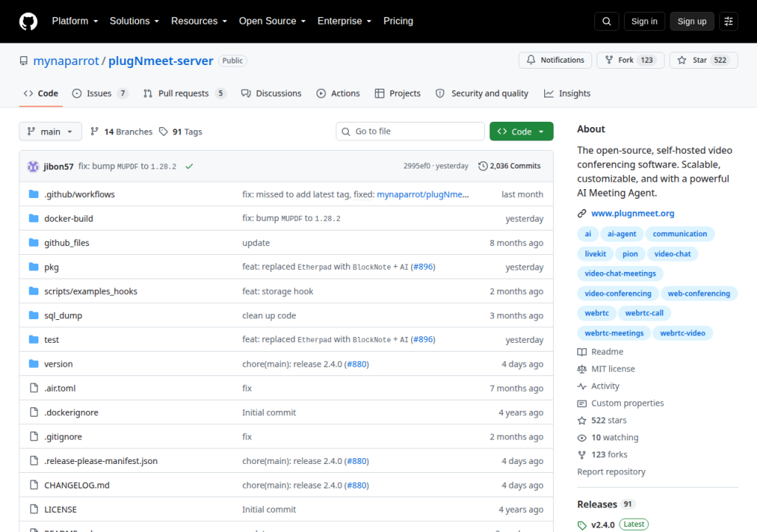Click the Notifications button
The image size is (757, 532).
[555, 61]
